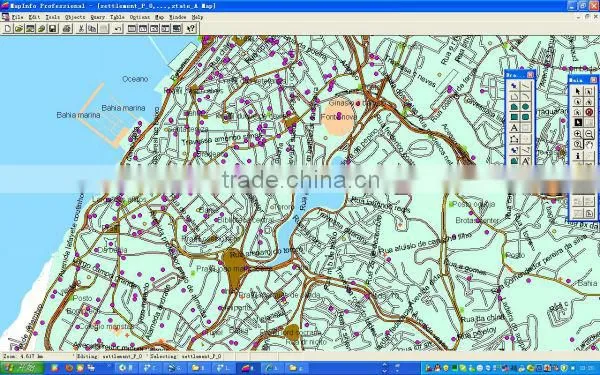Click the Invert Selection icon
600x375 pixels.
[577, 122]
